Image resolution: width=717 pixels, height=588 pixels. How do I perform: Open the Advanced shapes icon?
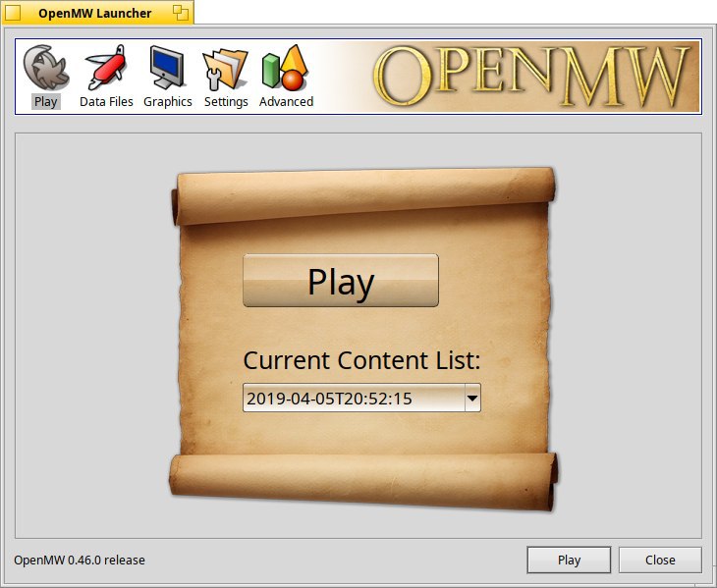(286, 68)
